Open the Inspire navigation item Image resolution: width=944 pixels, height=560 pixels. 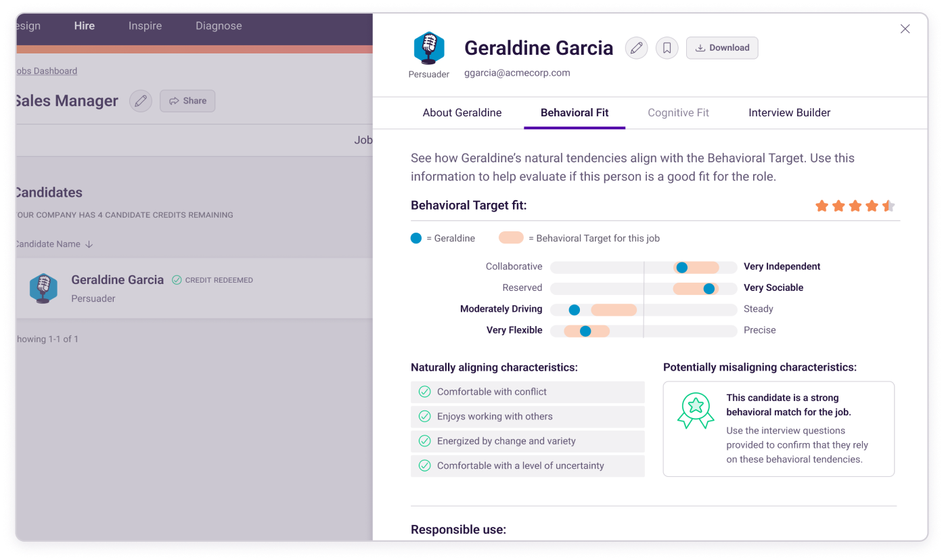145,26
